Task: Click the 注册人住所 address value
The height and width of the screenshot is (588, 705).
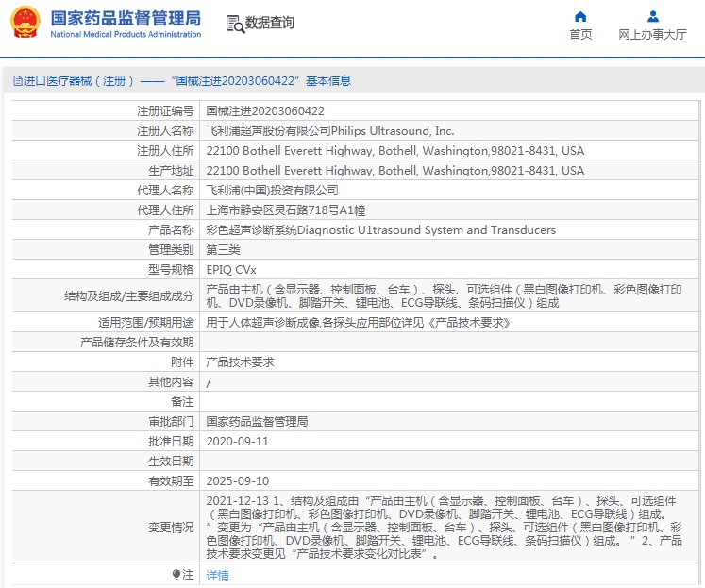Action: tap(395, 151)
